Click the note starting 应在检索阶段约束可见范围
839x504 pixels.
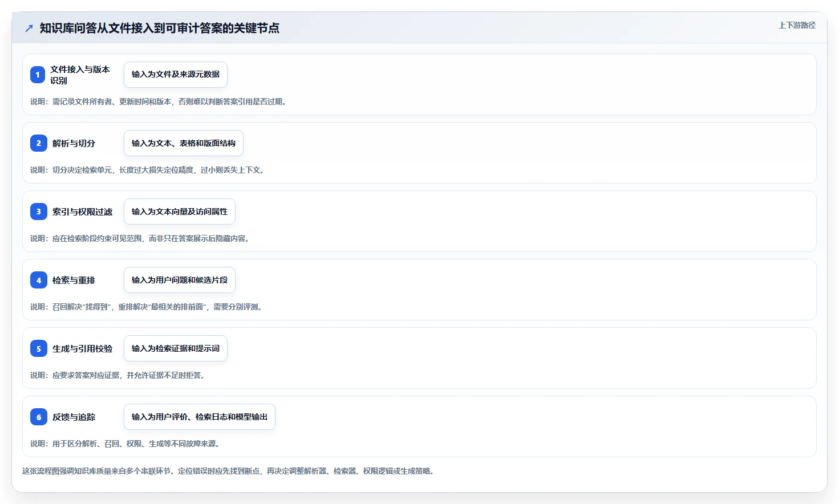pyautogui.click(x=140, y=238)
